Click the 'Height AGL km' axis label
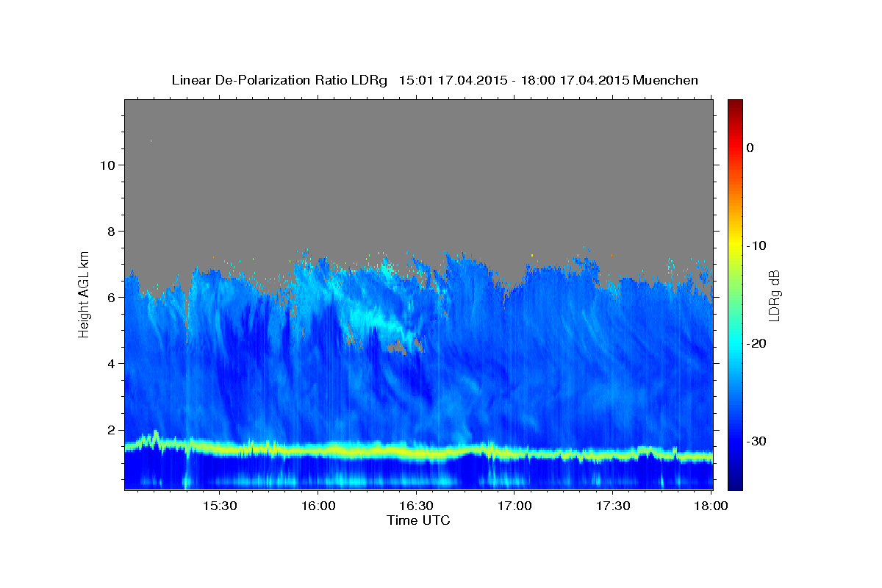This screenshot has width=882, height=588. point(84,294)
